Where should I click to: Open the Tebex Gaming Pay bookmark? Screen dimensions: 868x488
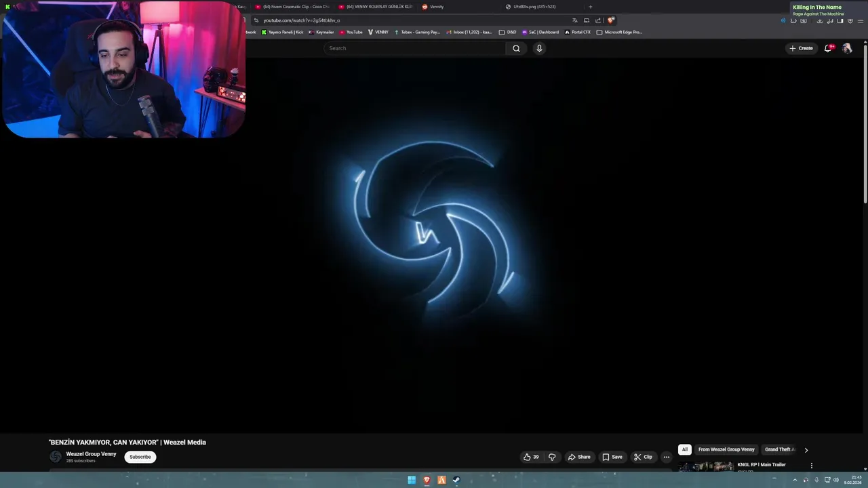(417, 32)
